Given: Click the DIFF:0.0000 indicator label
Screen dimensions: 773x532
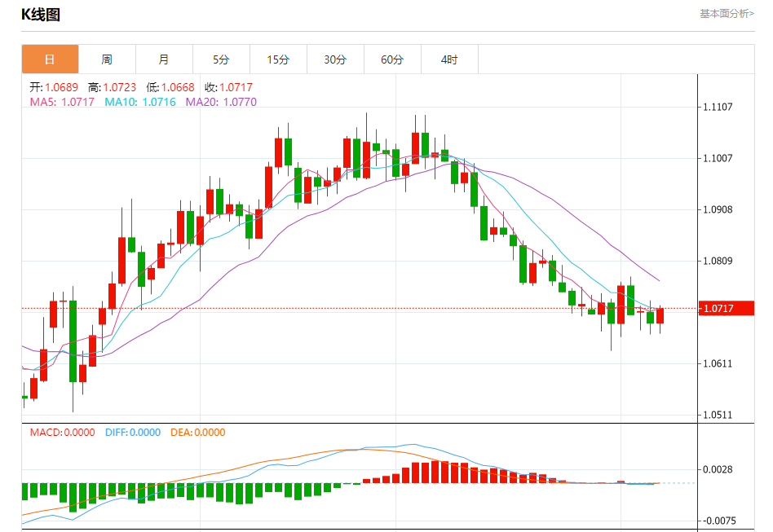Looking at the screenshot, I should [133, 433].
